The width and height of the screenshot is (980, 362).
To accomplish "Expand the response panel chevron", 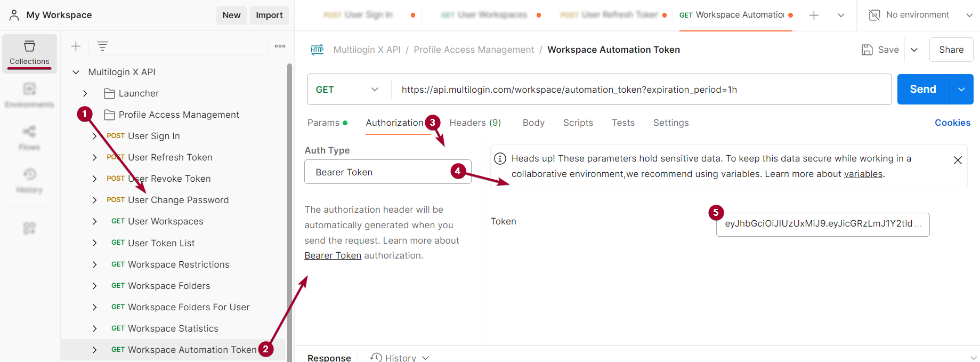I will point(974,357).
